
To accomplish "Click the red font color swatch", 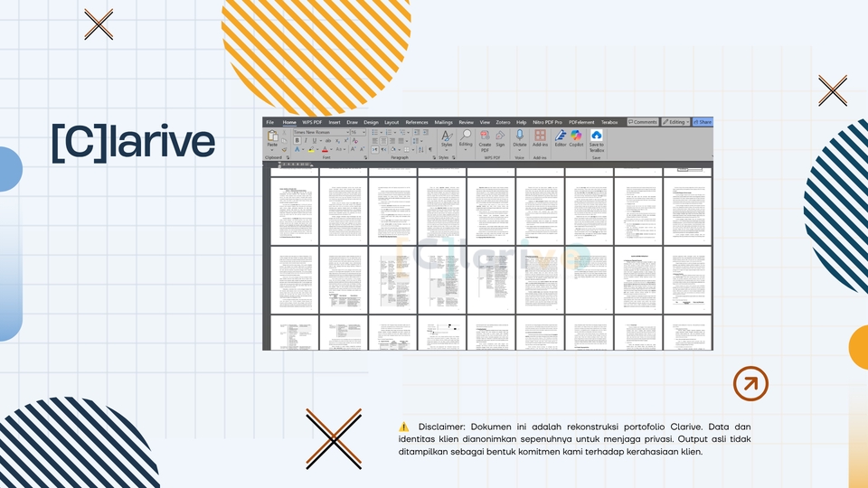I will coord(325,150).
